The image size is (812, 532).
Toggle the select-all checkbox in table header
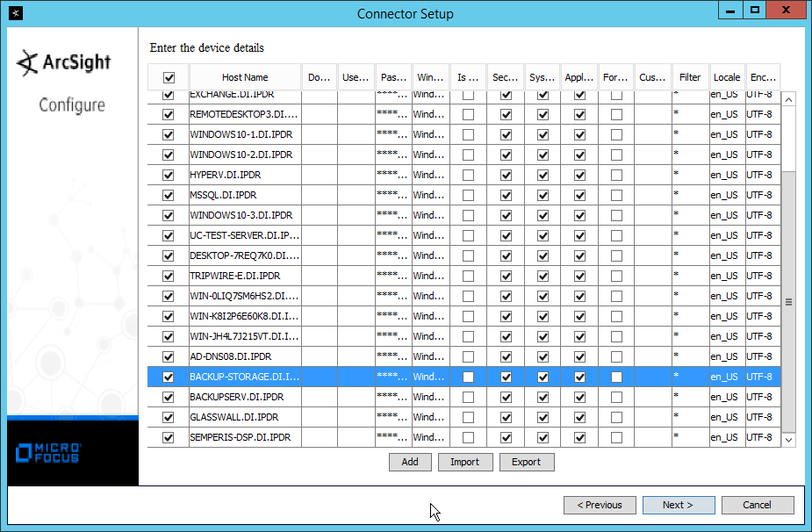[169, 77]
